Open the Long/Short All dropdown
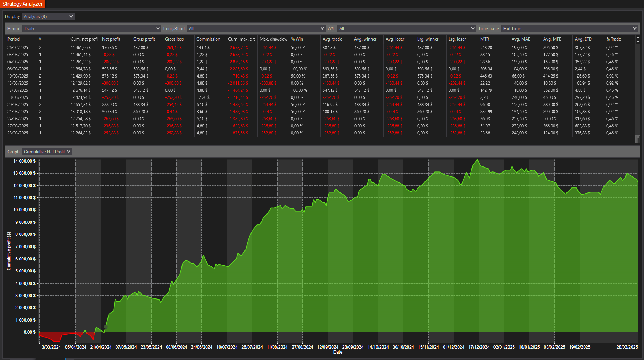The width and height of the screenshot is (644, 360). [x=256, y=29]
